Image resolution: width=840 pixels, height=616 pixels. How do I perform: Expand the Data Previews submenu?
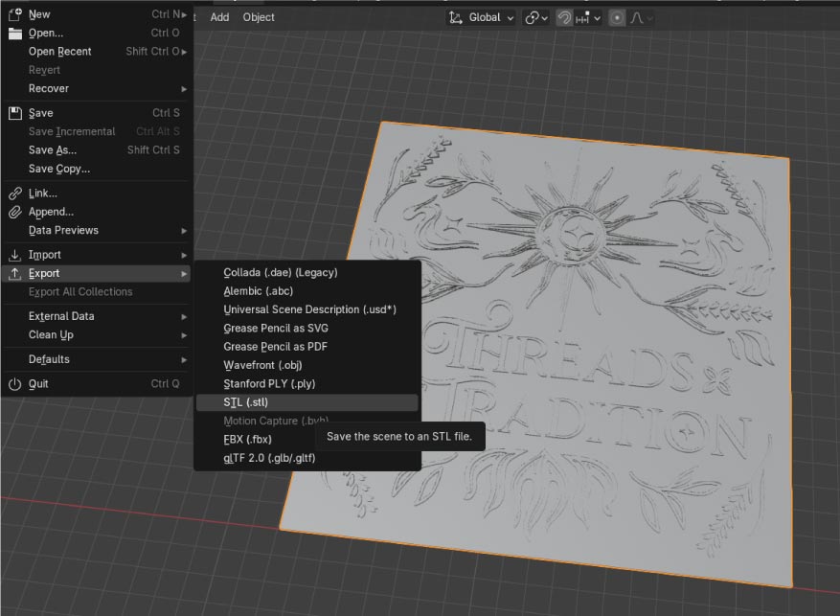point(97,230)
